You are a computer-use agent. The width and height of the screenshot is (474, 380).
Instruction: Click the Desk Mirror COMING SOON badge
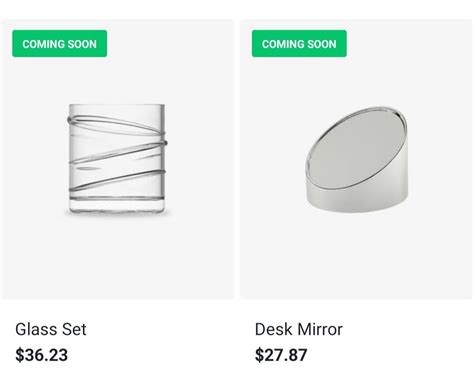coord(299,44)
